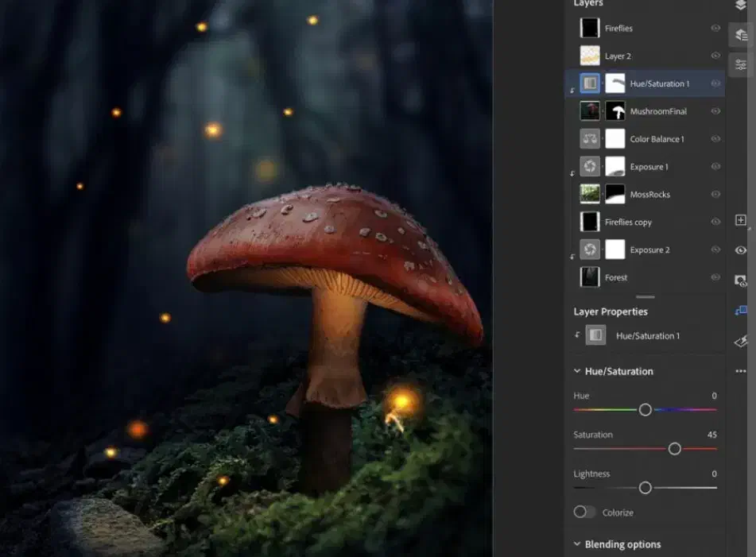Viewport: 756px width, 557px height.
Task: Click the Exposure 1 aperture adjustment icon
Action: [x=590, y=167]
